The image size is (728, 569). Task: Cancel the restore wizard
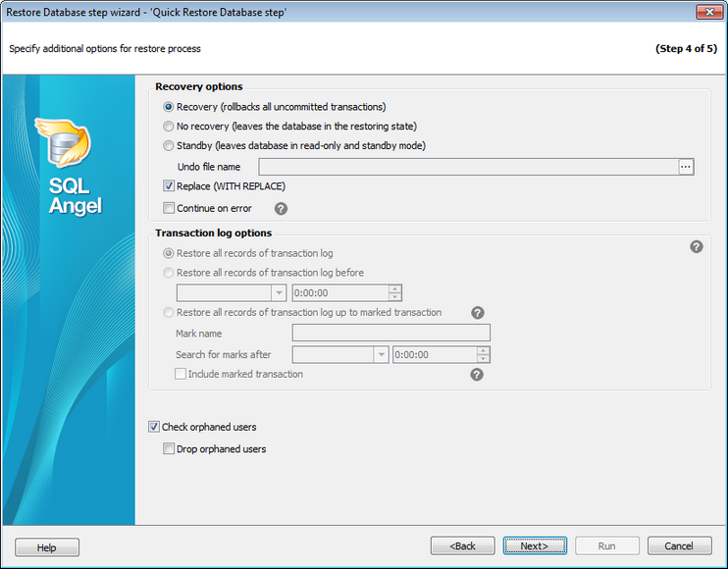[679, 545]
